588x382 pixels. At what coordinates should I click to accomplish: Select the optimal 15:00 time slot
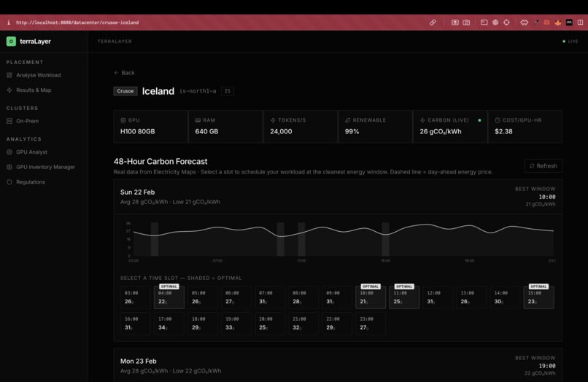pos(538,297)
